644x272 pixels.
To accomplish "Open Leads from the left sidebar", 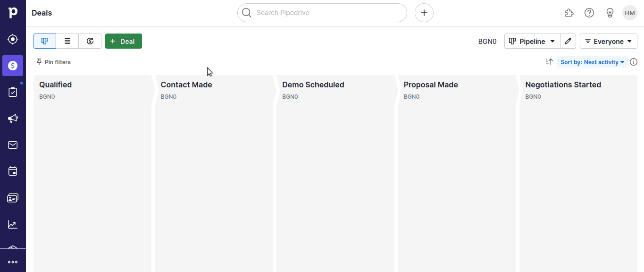I will 13,39.
